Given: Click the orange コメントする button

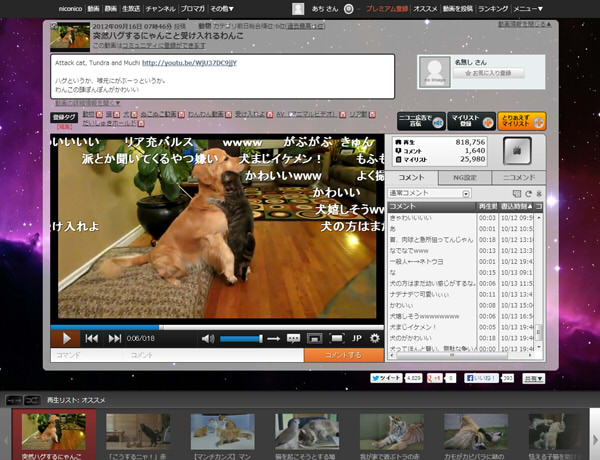Looking at the screenshot, I should point(344,355).
